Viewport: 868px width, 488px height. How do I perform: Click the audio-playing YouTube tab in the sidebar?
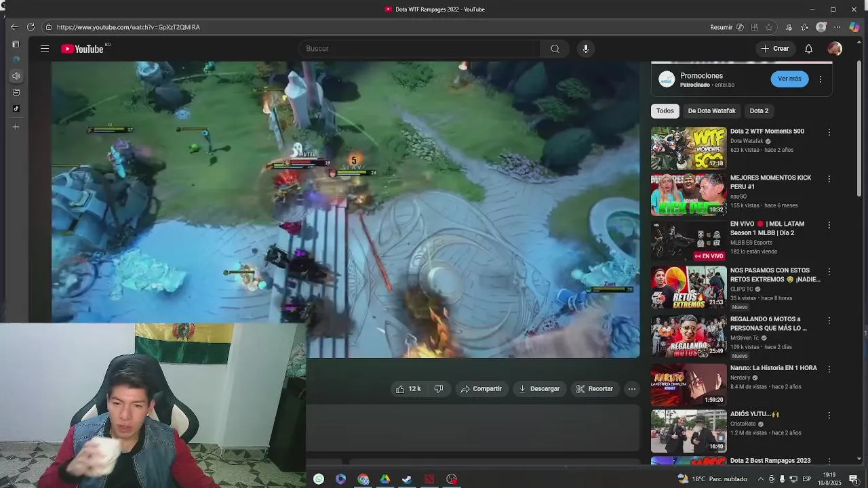16,76
